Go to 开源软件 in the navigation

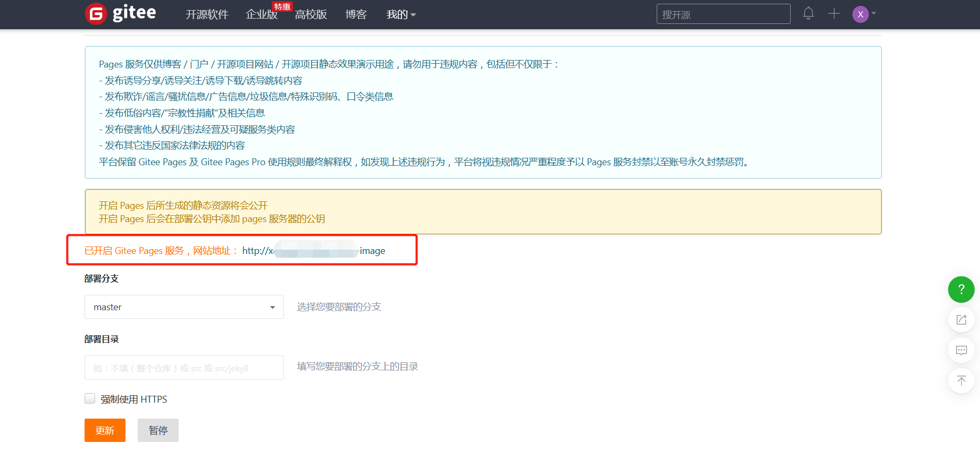pyautogui.click(x=207, y=15)
